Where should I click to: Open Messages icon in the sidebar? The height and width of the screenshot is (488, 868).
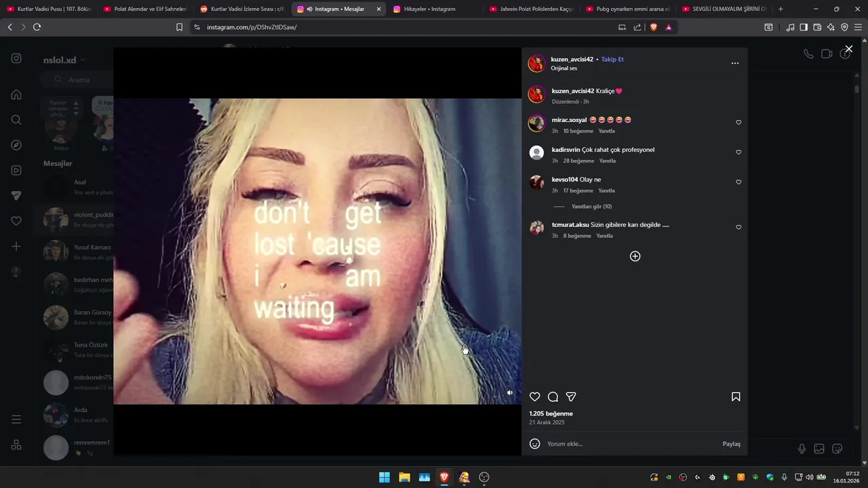click(16, 195)
